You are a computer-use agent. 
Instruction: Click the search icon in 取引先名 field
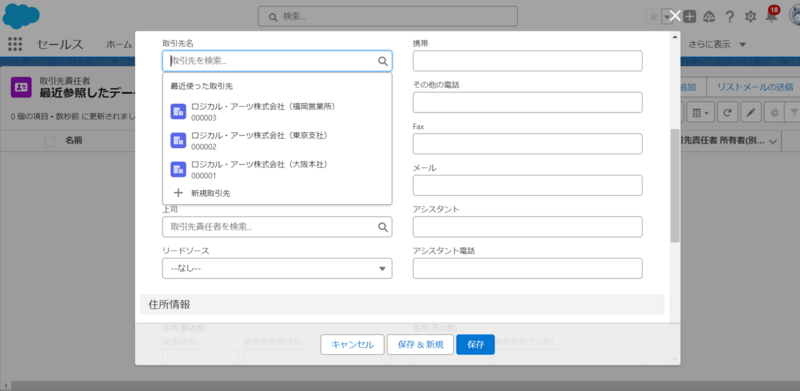pyautogui.click(x=383, y=61)
